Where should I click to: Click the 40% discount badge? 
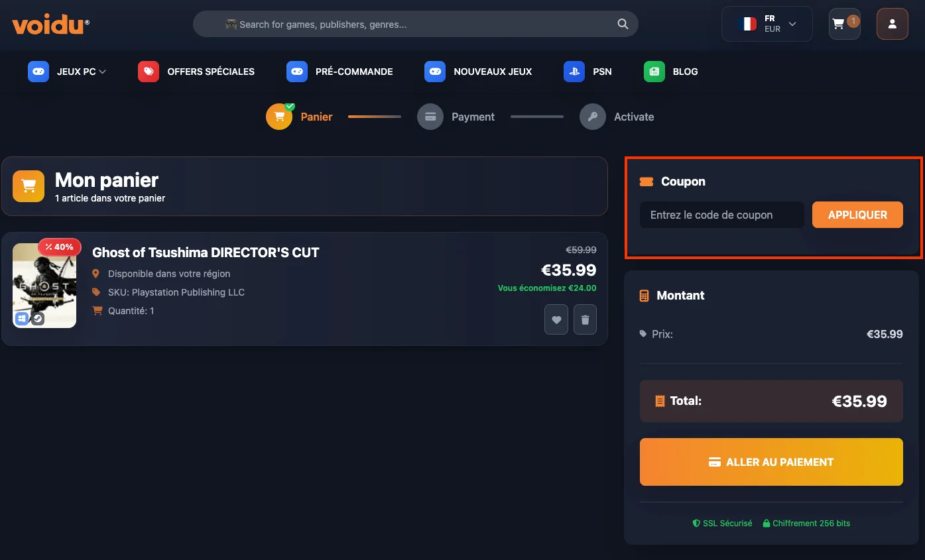(x=59, y=247)
